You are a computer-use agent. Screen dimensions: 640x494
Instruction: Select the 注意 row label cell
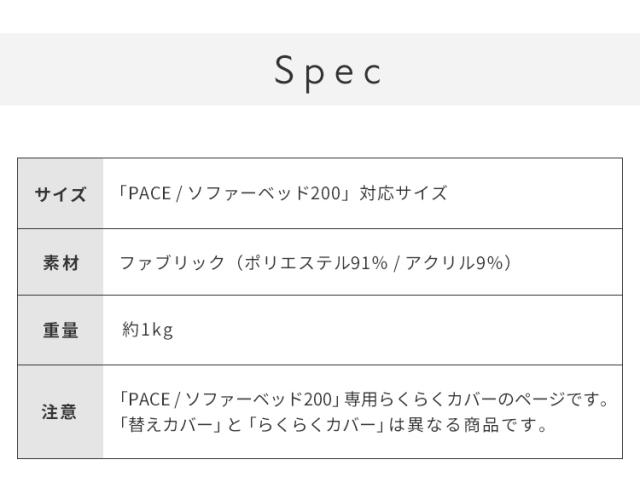click(x=60, y=412)
